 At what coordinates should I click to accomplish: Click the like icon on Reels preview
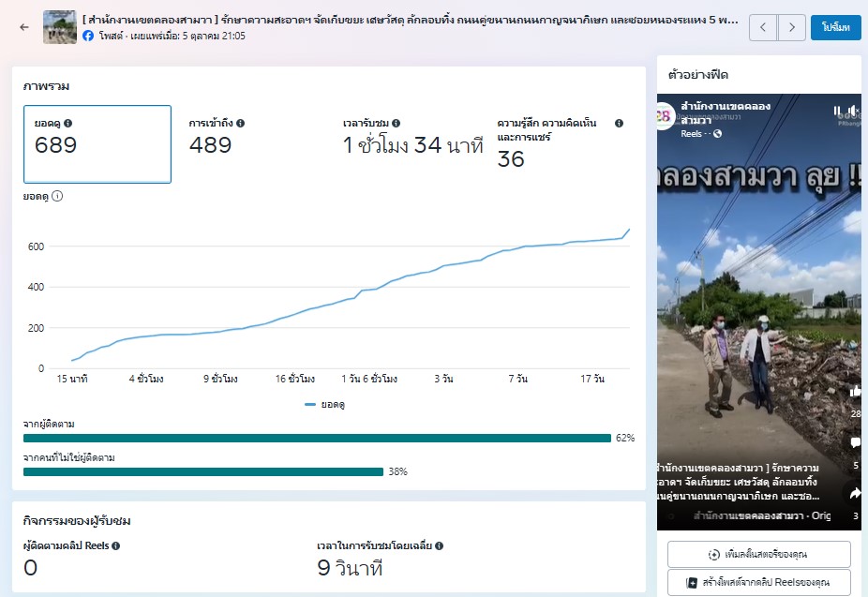pyautogui.click(x=854, y=392)
